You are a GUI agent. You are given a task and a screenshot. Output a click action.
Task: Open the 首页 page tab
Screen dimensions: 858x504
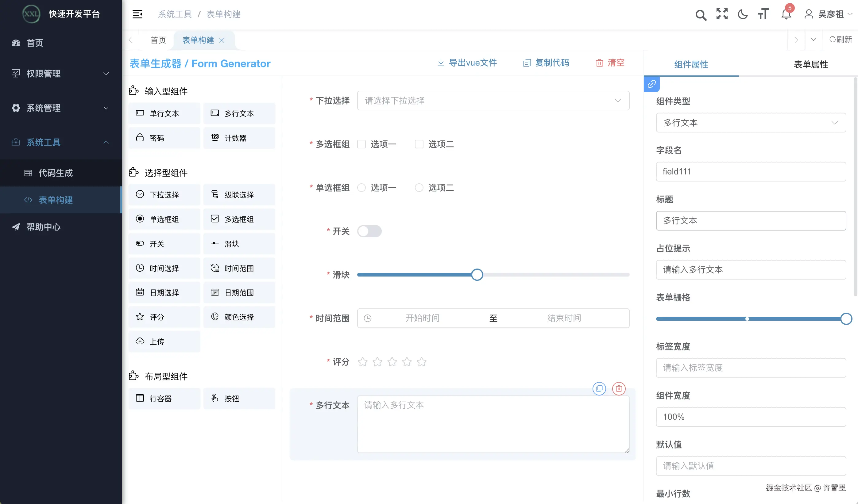[x=158, y=40]
